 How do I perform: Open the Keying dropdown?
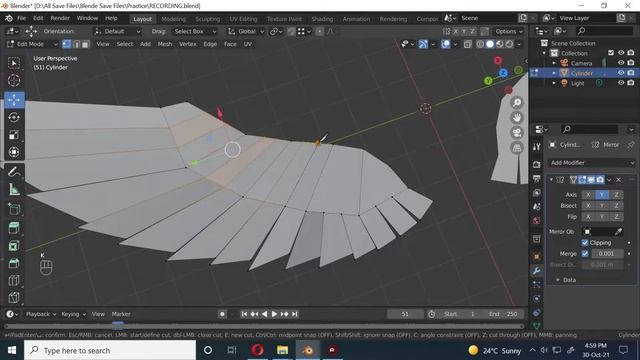pyautogui.click(x=73, y=314)
